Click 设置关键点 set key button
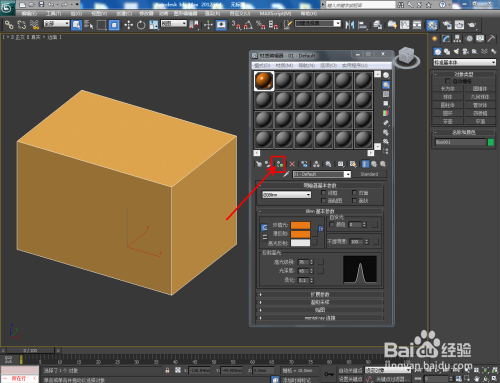 click(350, 379)
